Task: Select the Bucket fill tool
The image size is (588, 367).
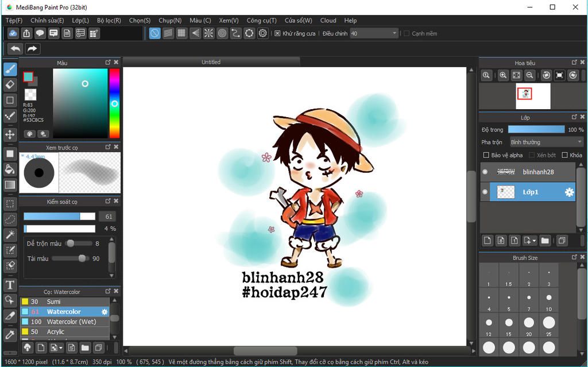Action: click(10, 169)
